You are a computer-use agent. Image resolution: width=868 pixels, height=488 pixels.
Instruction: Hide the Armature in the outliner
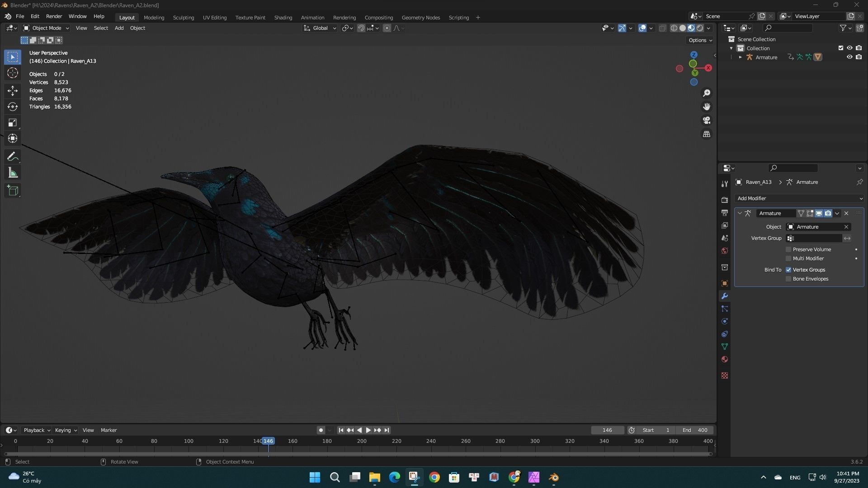pos(849,57)
